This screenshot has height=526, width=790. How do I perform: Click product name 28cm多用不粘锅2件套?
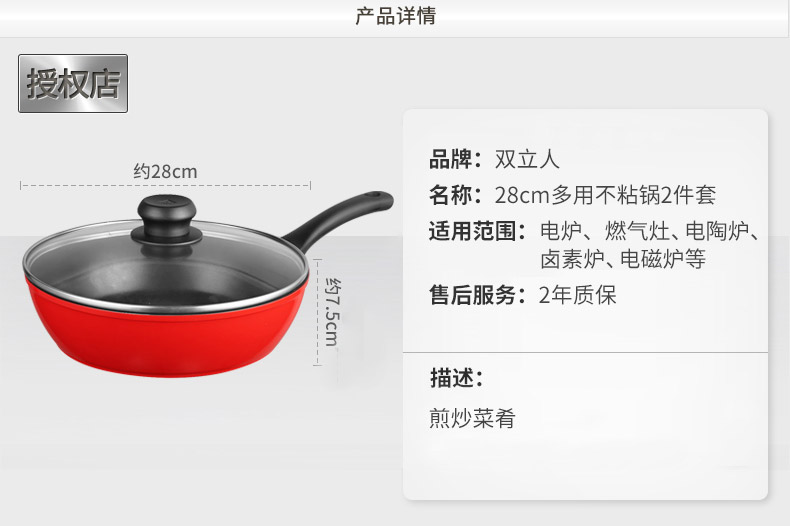tap(605, 195)
